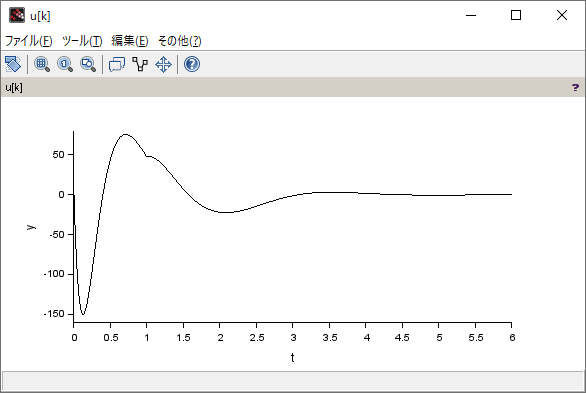Open the ツール(T) menu
Image resolution: width=586 pixels, height=393 pixels.
[82, 41]
